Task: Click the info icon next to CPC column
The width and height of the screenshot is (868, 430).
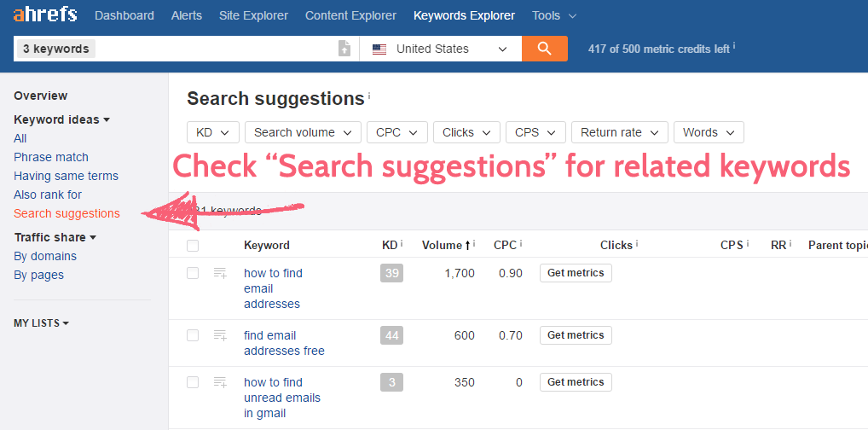Action: pos(521,243)
